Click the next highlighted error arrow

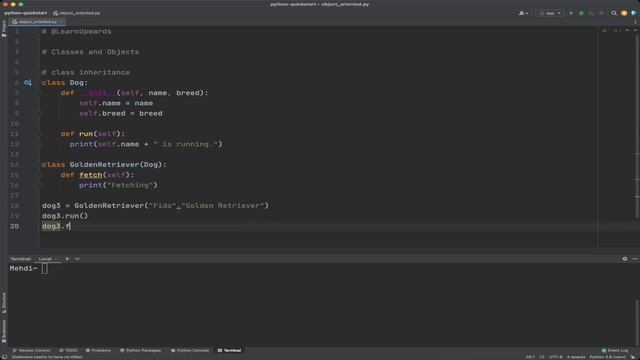tap(635, 31)
